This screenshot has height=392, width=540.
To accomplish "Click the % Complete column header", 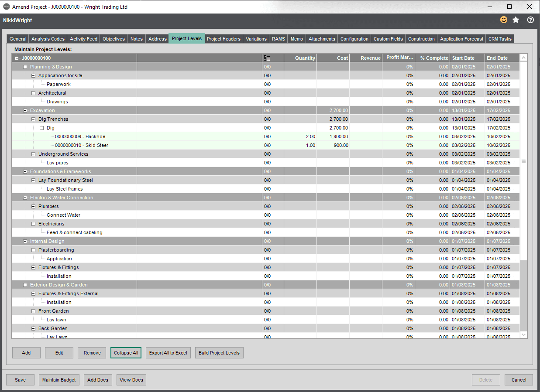I will 432,58.
